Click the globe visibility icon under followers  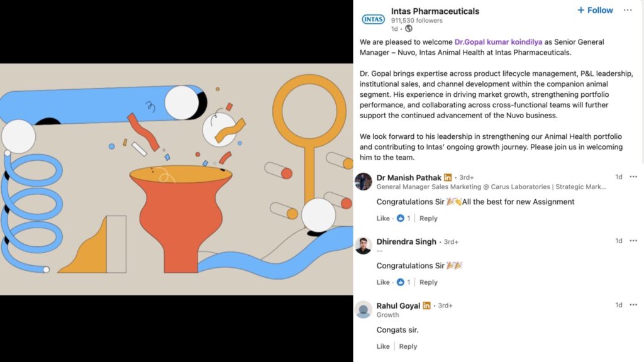pyautogui.click(x=409, y=29)
